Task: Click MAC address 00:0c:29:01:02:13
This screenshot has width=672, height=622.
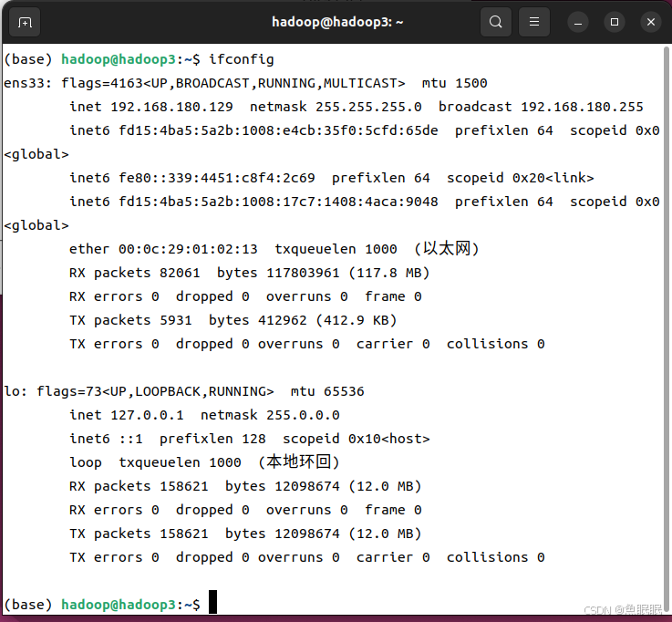Action: point(188,249)
